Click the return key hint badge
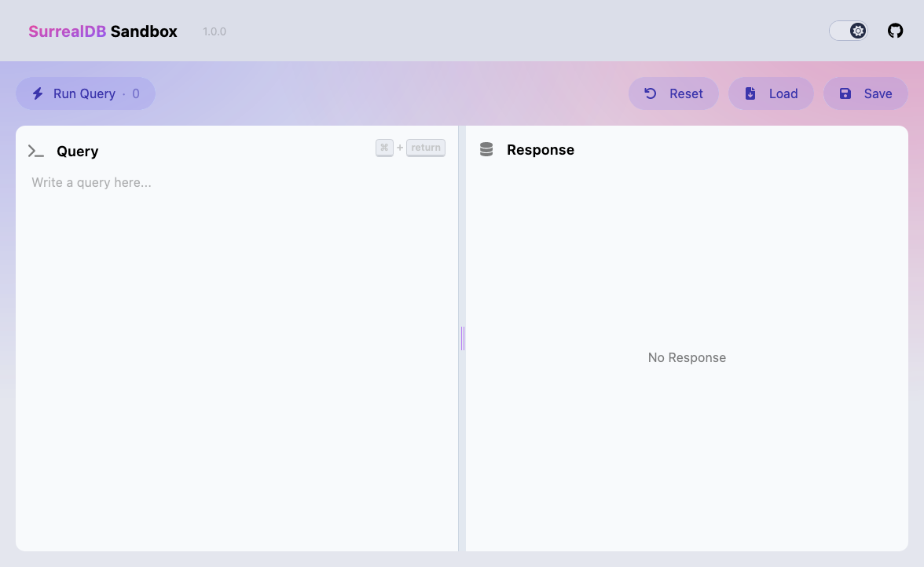The width and height of the screenshot is (924, 567). coord(426,148)
